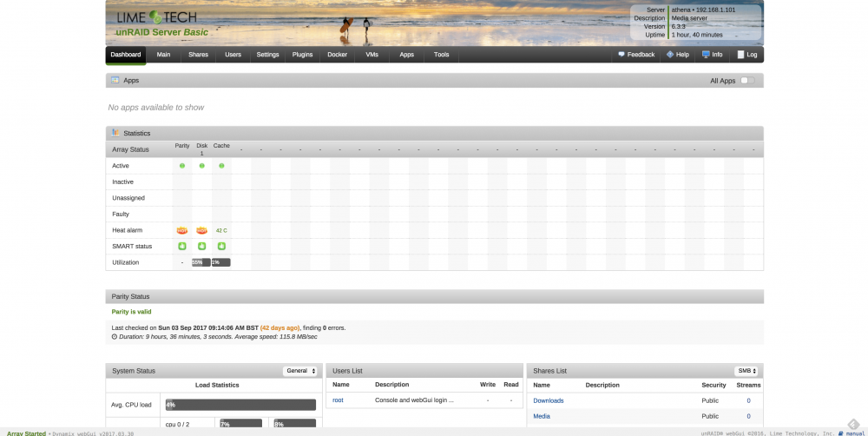The image size is (868, 436).
Task: Click the manual link in footer
Action: tap(855, 433)
